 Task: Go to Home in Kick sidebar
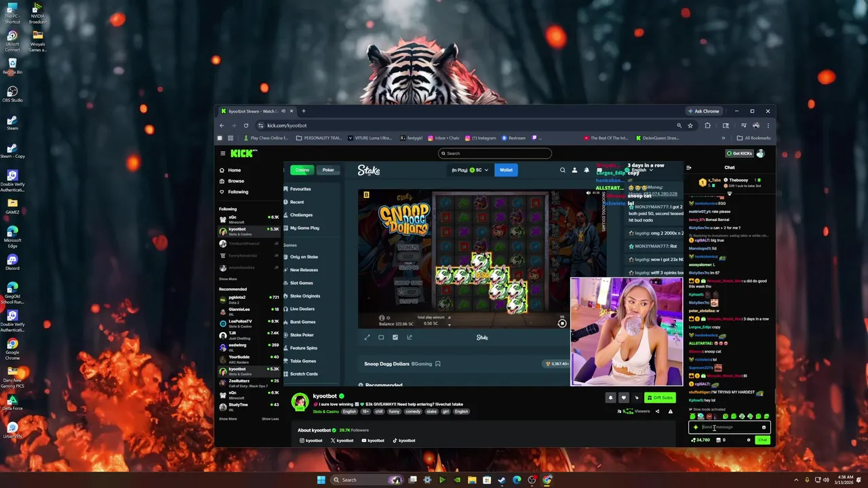click(x=231, y=170)
